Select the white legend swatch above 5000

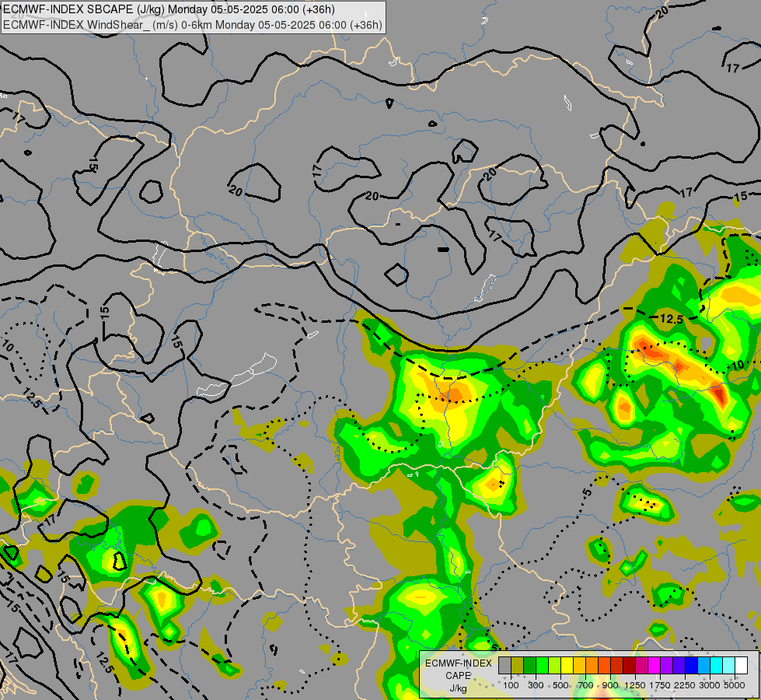coord(741,665)
